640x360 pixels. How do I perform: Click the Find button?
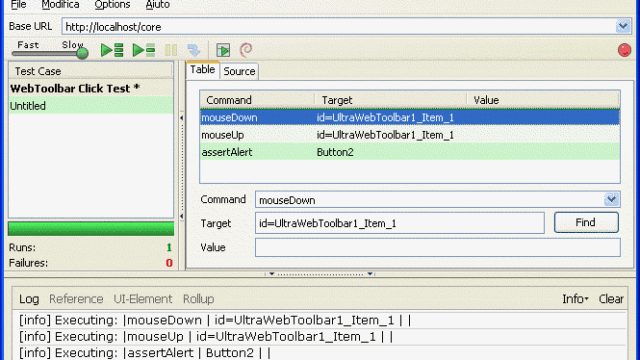tap(586, 222)
